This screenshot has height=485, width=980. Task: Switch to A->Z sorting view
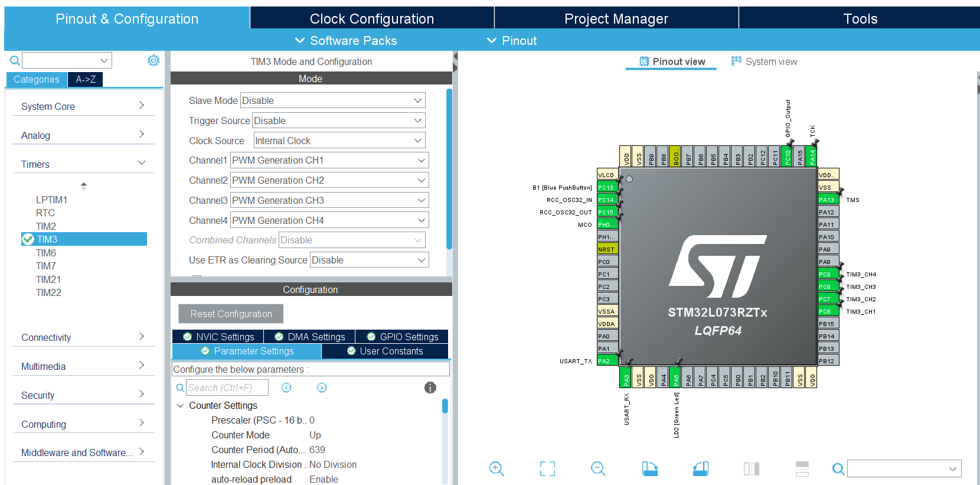(x=86, y=79)
